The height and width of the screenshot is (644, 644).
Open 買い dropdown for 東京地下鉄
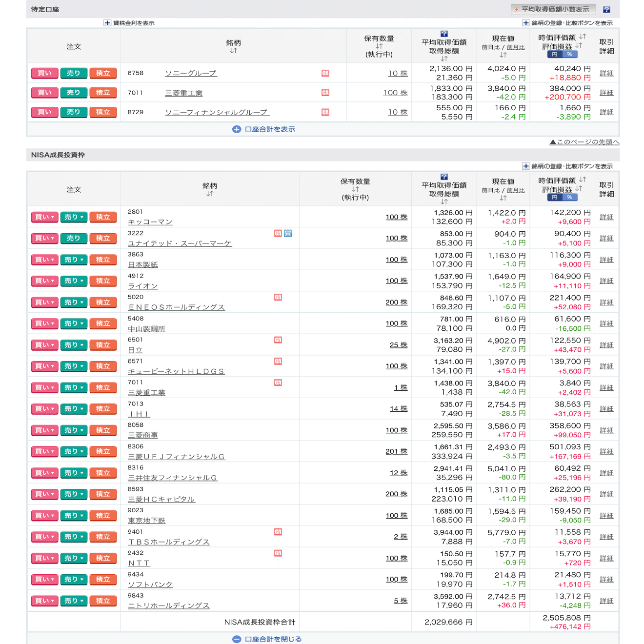45,516
